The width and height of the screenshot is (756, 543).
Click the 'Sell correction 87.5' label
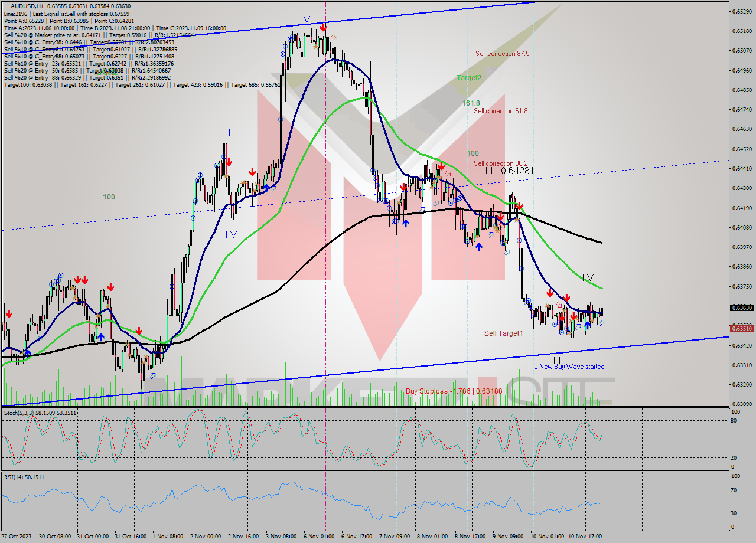coord(502,54)
